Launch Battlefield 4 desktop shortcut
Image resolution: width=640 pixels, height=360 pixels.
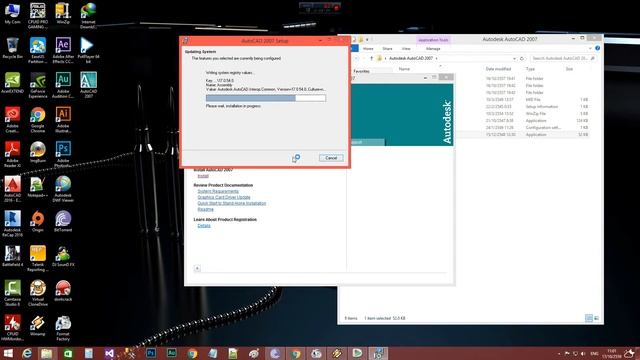coord(12,256)
